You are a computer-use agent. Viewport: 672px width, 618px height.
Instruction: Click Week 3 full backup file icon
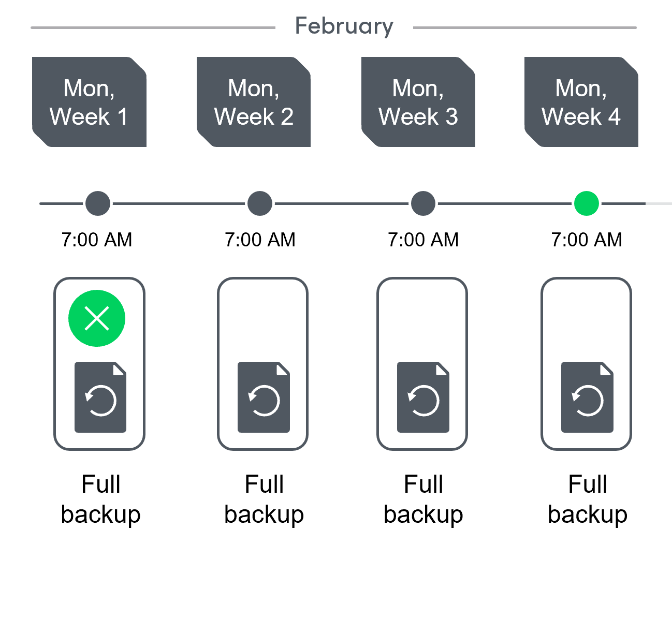pyautogui.click(x=423, y=397)
